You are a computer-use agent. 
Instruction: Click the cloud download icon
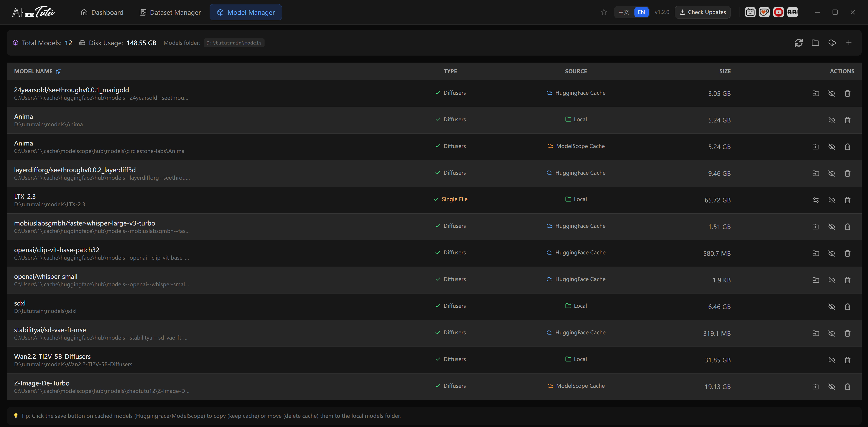(832, 43)
